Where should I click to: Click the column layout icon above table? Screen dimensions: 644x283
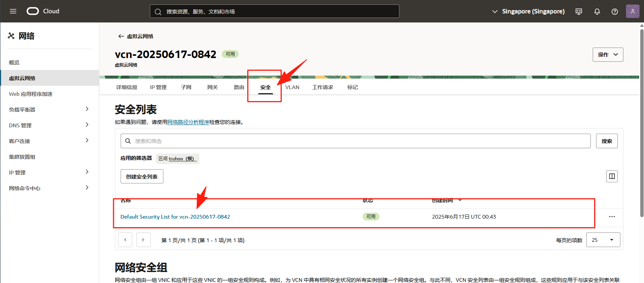(612, 176)
